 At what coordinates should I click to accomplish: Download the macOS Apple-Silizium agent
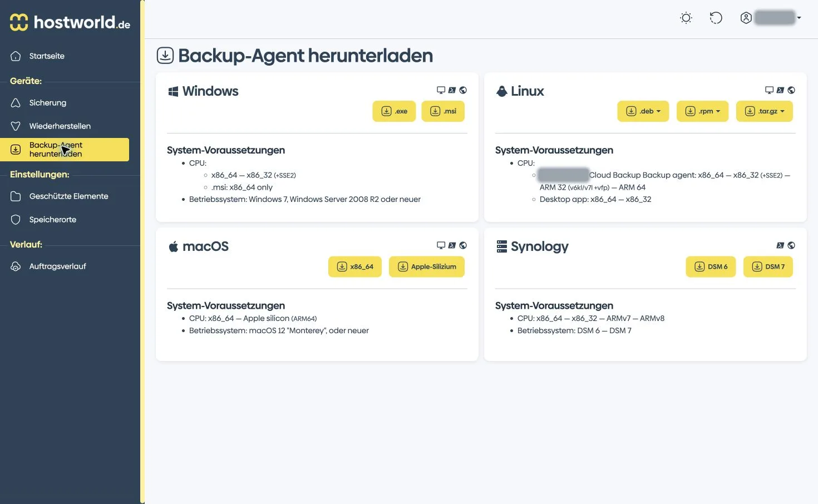(x=427, y=267)
